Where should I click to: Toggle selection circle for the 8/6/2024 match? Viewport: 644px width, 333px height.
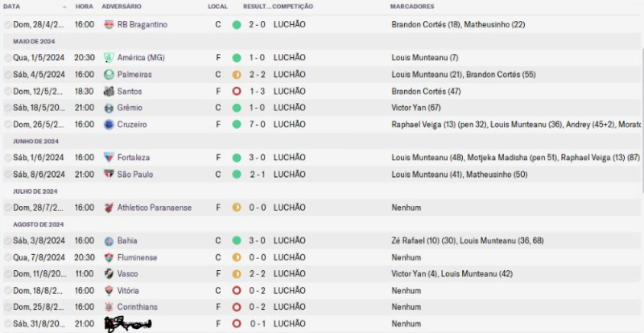pyautogui.click(x=8, y=175)
